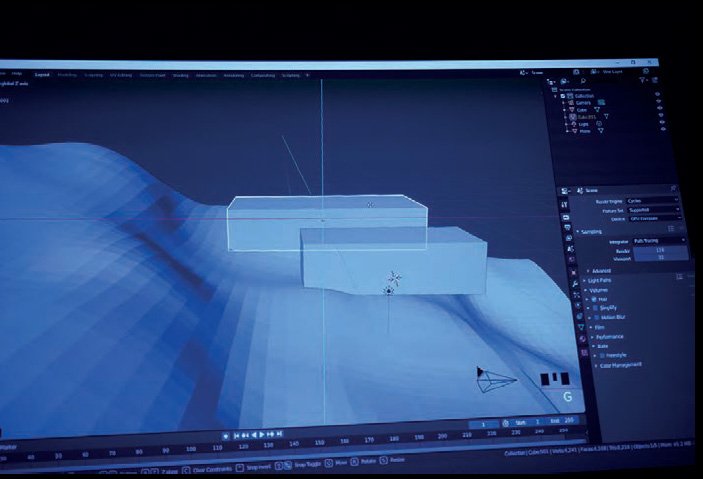Screen dimensions: 703x479
Task: Open the Compositing workspace tab
Action: tap(263, 75)
